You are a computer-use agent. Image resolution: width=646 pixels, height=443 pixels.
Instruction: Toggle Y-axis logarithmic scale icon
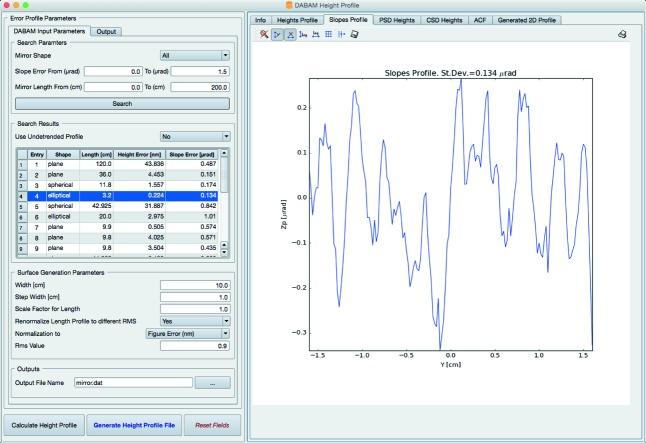[x=316, y=34]
